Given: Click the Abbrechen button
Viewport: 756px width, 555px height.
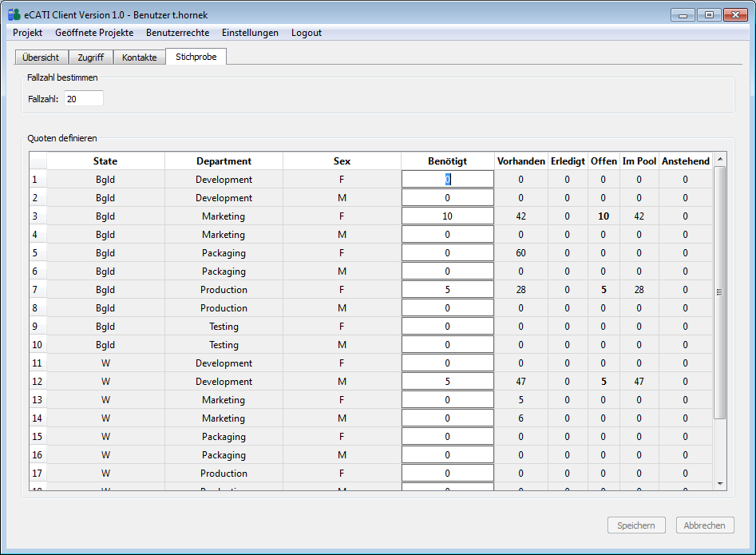Looking at the screenshot, I should [705, 525].
